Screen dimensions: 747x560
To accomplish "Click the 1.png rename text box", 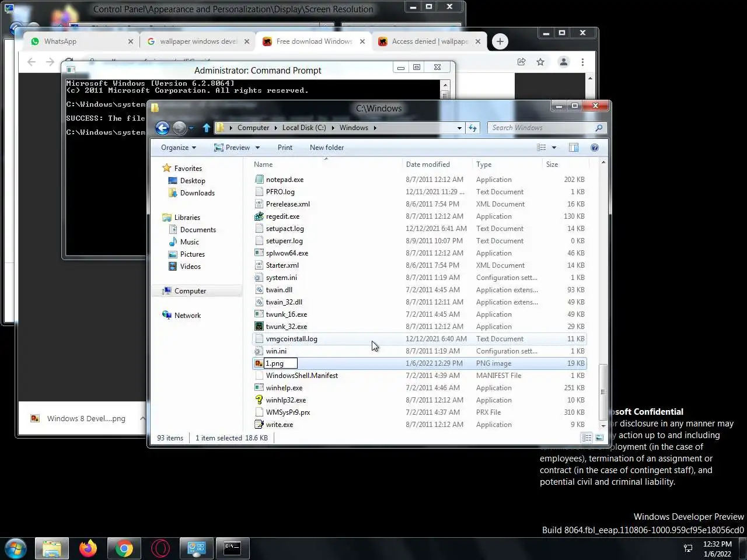I will (281, 363).
